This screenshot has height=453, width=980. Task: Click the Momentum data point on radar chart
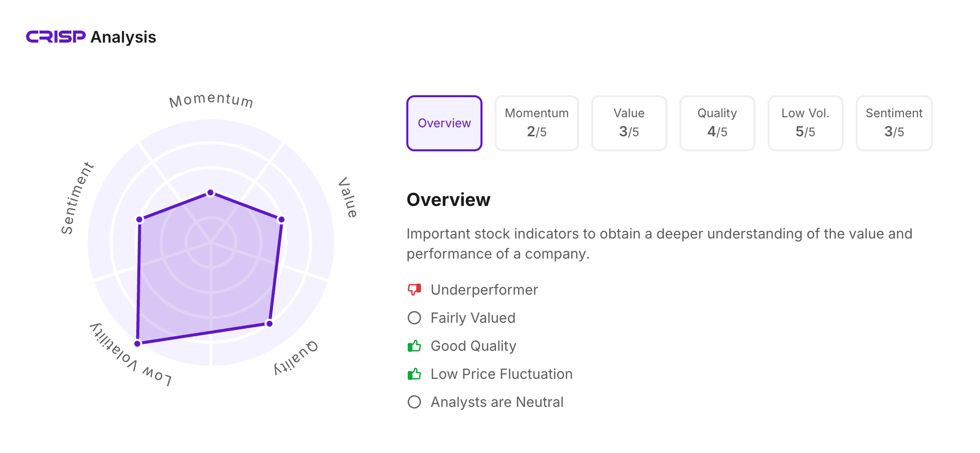point(211,193)
